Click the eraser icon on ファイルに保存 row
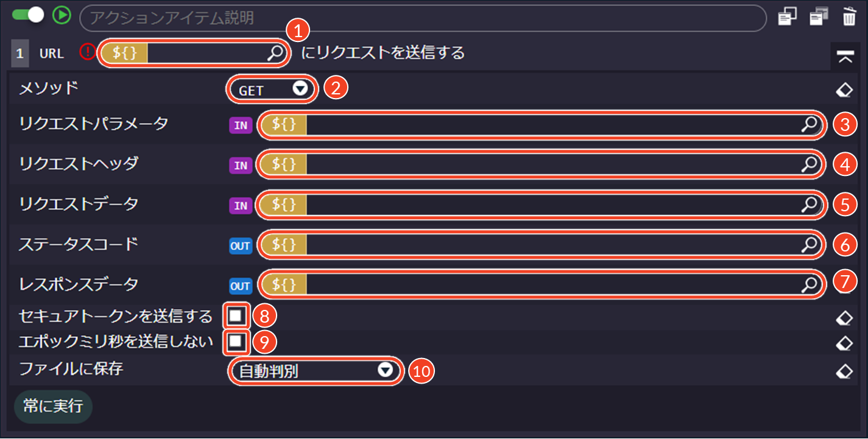Image resolution: width=868 pixels, height=439 pixels. (x=844, y=371)
